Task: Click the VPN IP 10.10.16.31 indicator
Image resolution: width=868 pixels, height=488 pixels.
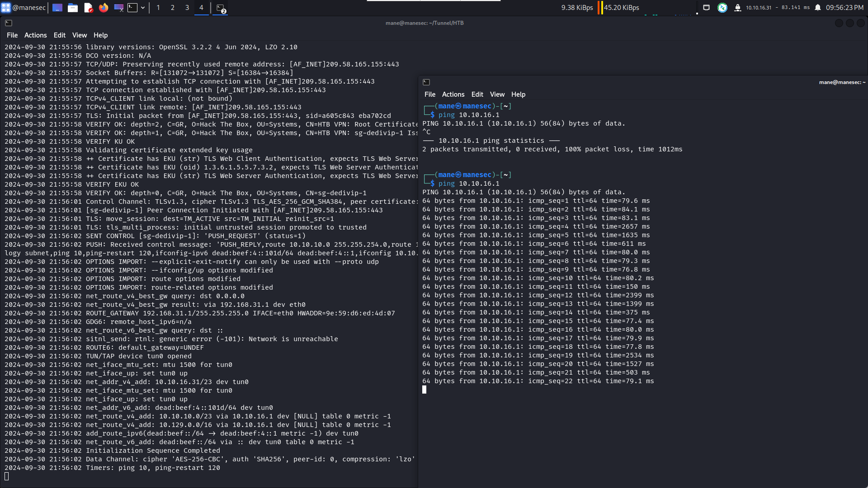Action: pos(759,8)
